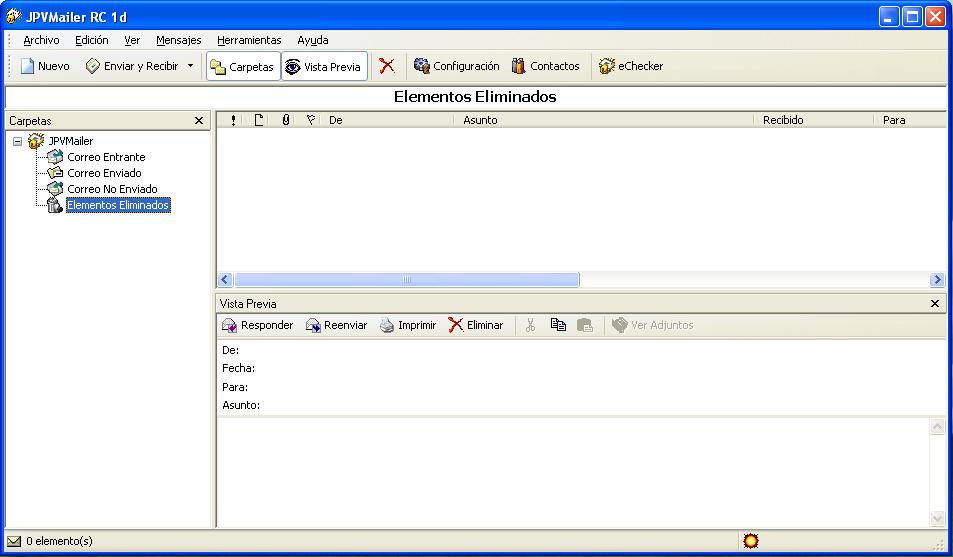Click the De: field in preview
Screen dimensions: 953x557
point(230,350)
